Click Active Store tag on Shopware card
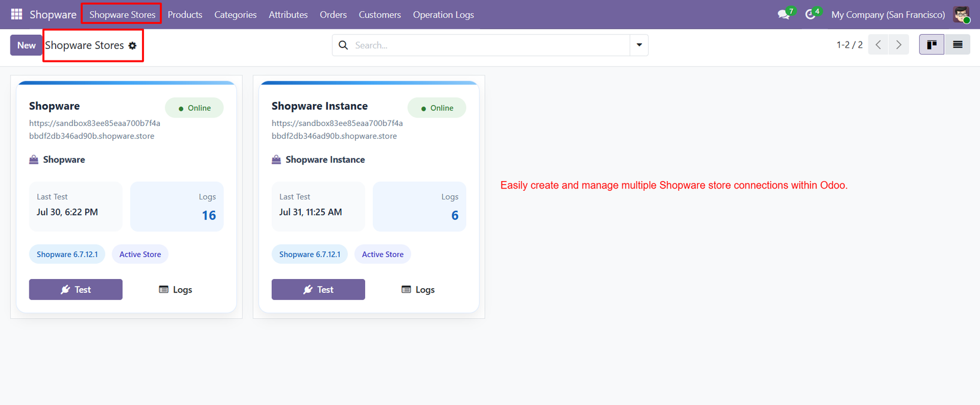The width and height of the screenshot is (980, 405). coord(140,255)
